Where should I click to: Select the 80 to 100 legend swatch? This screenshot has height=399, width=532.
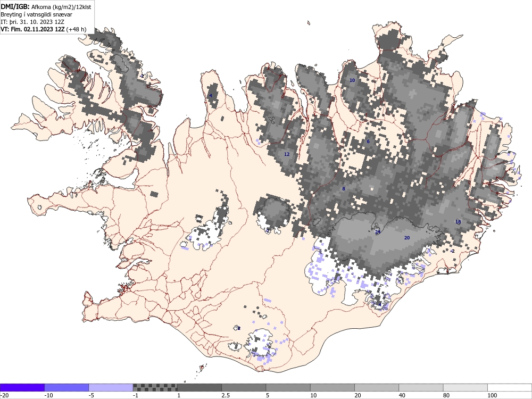click(465, 387)
